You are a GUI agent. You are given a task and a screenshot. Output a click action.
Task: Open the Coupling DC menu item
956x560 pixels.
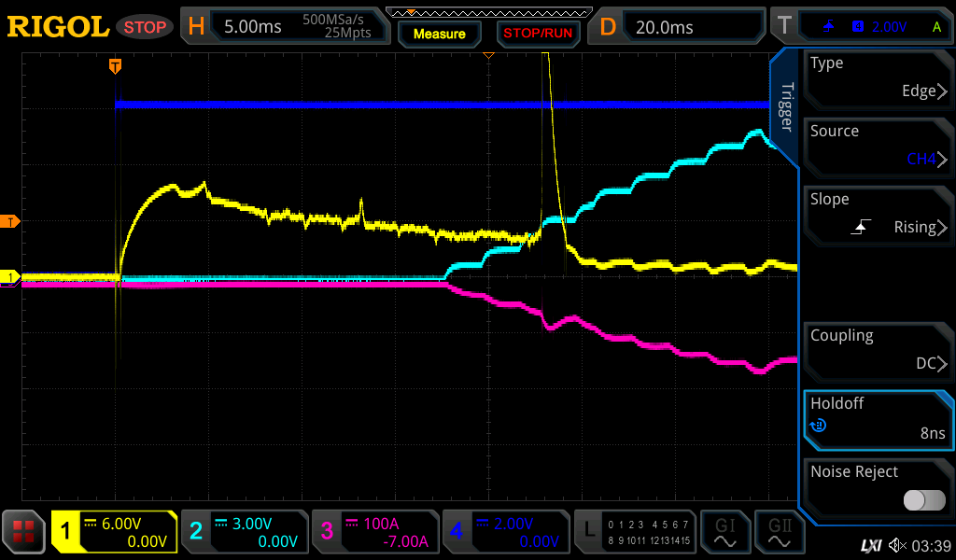click(x=878, y=351)
